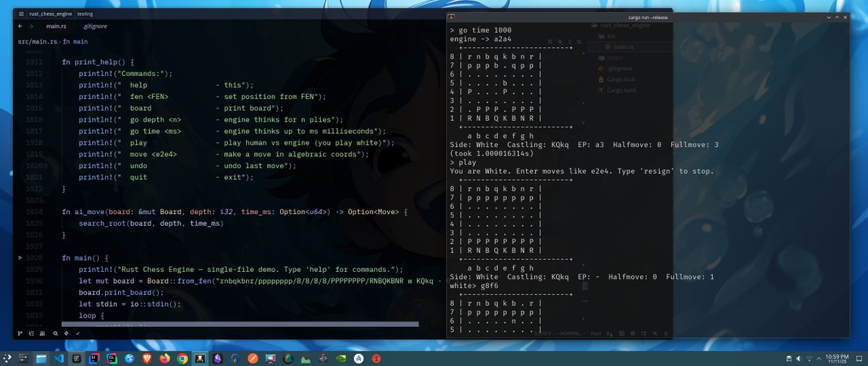Click 'search_root(board, depth, time_ms)' code line
This screenshot has width=868, height=366.
coord(151,224)
